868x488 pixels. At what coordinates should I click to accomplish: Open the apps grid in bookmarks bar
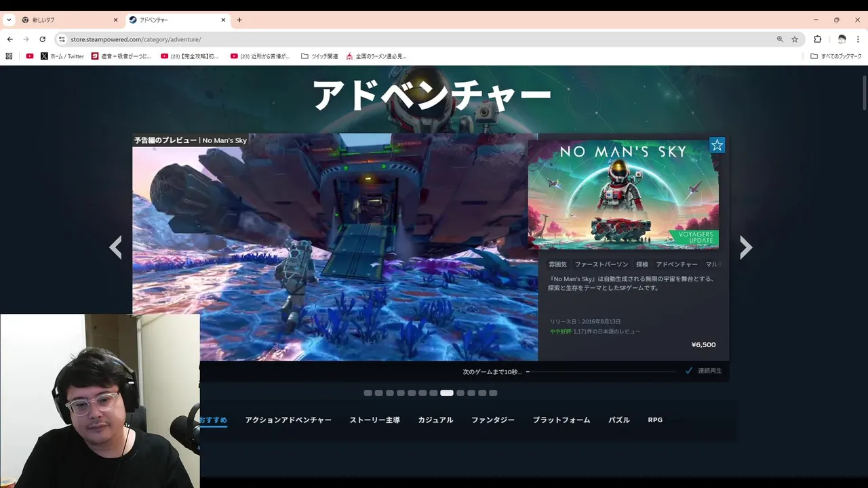tap(9, 56)
